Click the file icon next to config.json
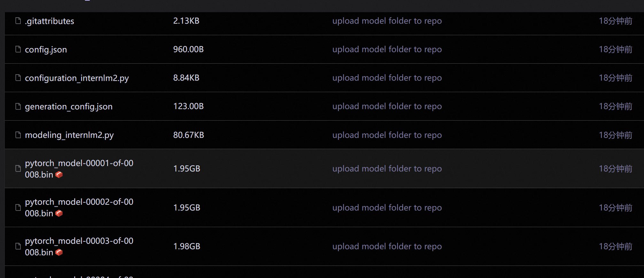Image resolution: width=644 pixels, height=278 pixels. pos(18,49)
